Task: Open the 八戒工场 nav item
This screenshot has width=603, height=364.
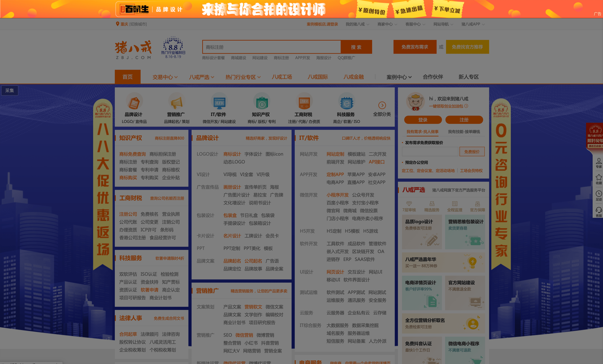Action: pos(282,77)
